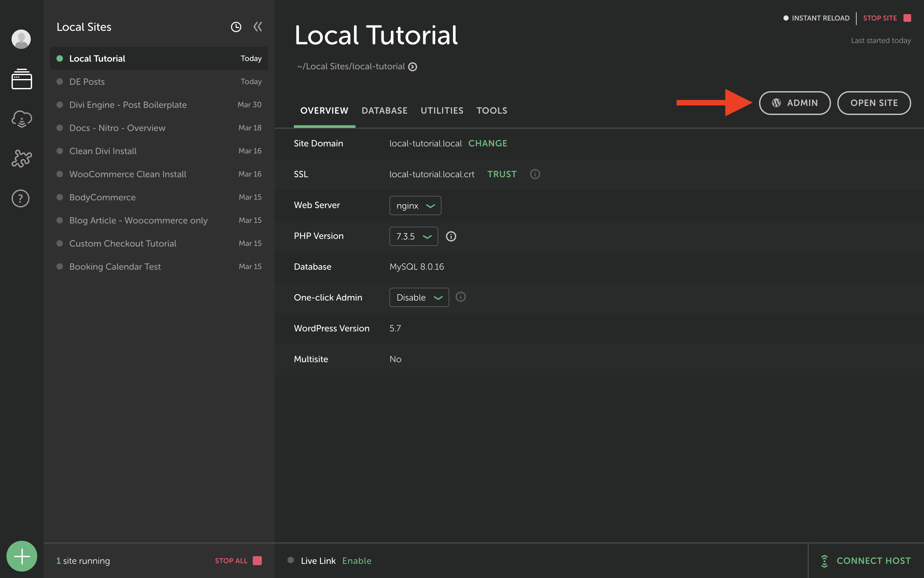Screen dimensions: 924x578
Task: Click the Stop All red square icon
Action: (x=257, y=560)
